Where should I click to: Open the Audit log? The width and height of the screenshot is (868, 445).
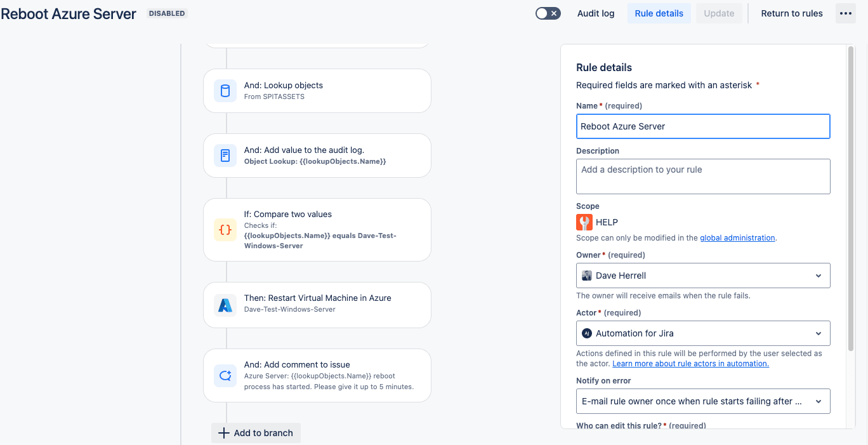coord(596,13)
